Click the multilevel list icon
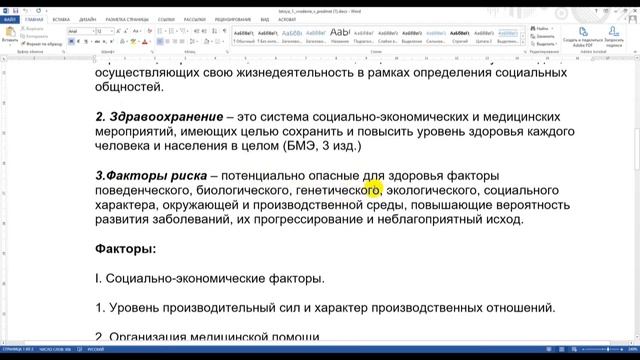This screenshot has width=640, height=360. pyautogui.click(x=182, y=31)
